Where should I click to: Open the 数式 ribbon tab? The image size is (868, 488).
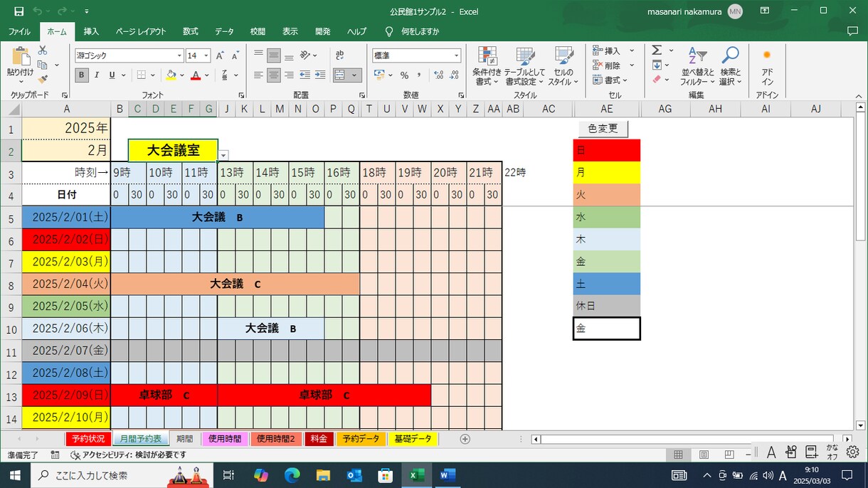coord(191,31)
